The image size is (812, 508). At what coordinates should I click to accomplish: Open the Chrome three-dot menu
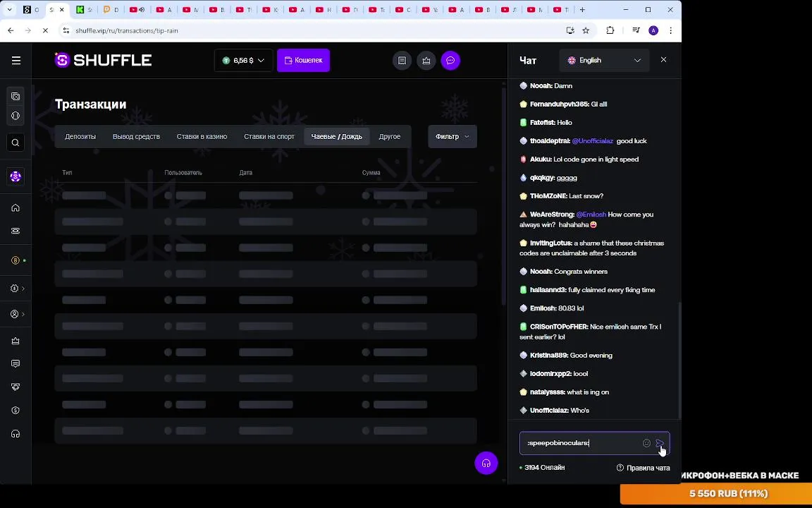click(x=670, y=30)
